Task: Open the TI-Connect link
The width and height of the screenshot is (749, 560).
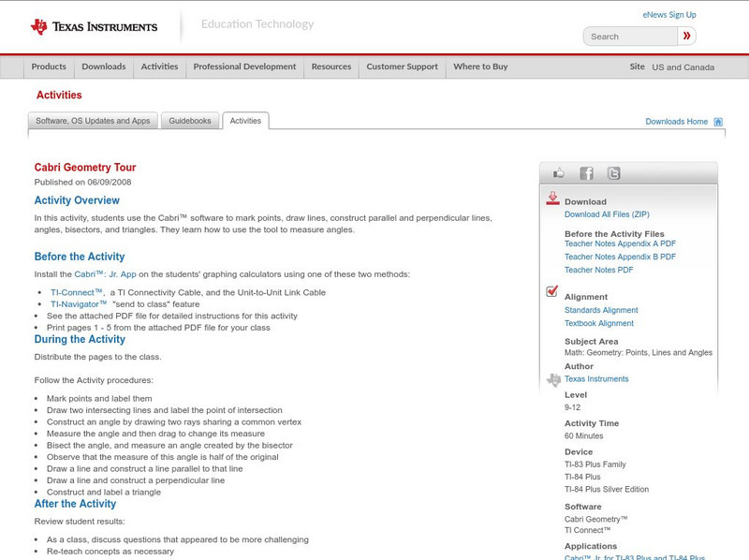Action: (x=77, y=292)
